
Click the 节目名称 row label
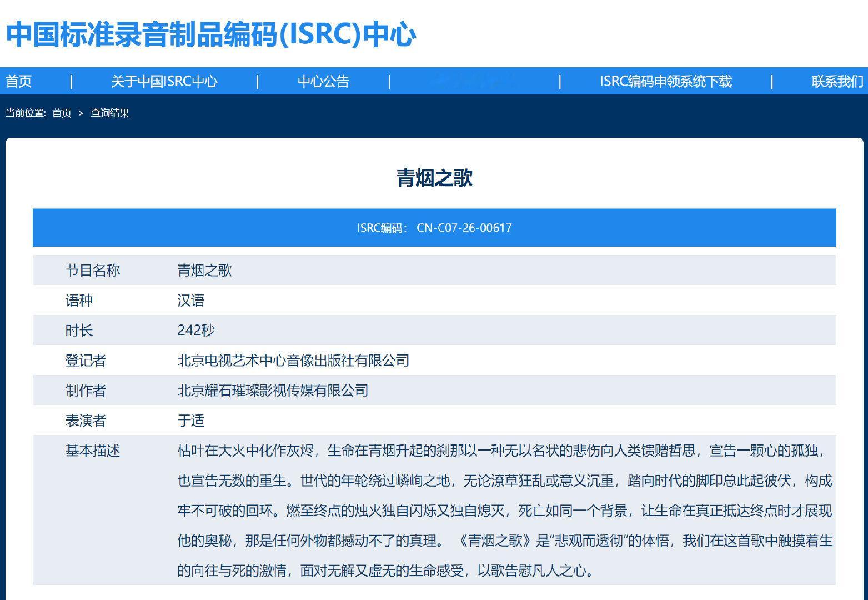pos(93,271)
